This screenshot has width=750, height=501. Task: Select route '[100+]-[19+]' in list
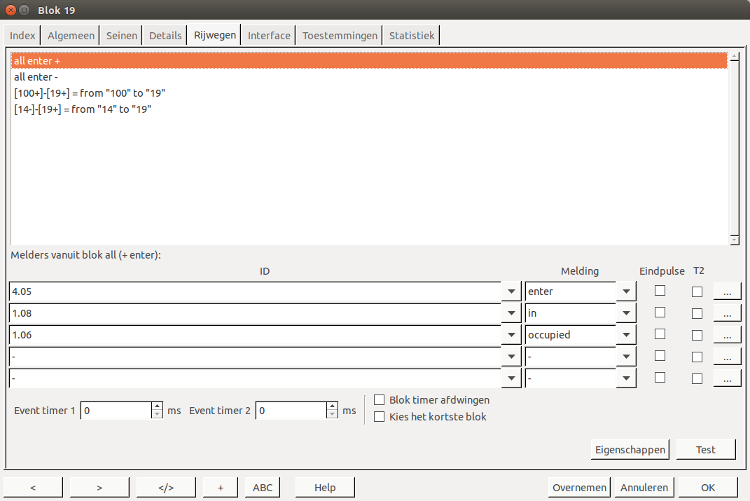(x=89, y=93)
